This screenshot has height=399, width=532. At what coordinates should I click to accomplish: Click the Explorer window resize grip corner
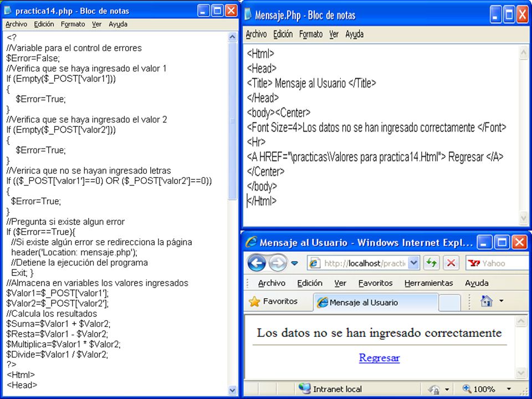tap(525, 392)
